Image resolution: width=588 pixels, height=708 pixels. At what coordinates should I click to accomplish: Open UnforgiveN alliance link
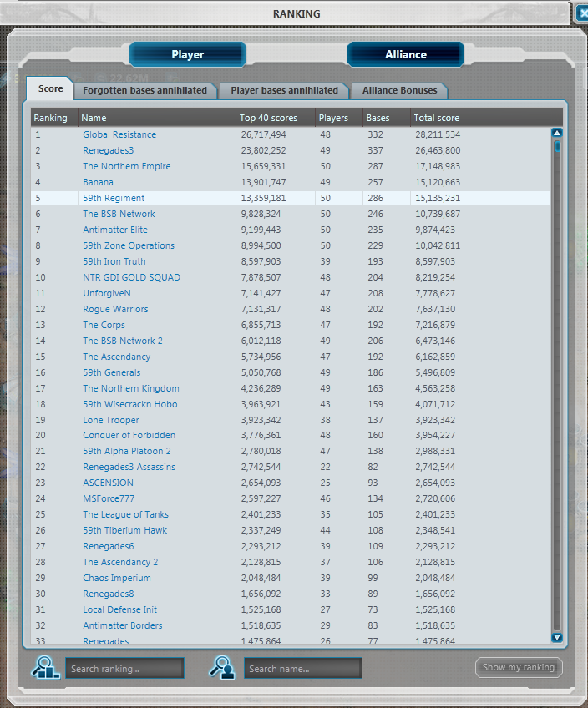click(x=107, y=293)
